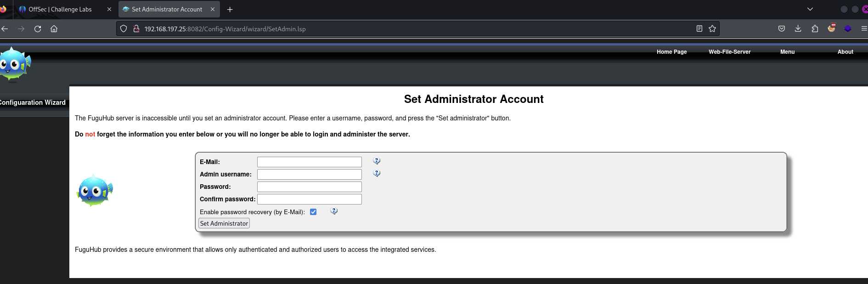This screenshot has width=868, height=284.
Task: Open the extensions puzzle icon
Action: click(x=814, y=29)
